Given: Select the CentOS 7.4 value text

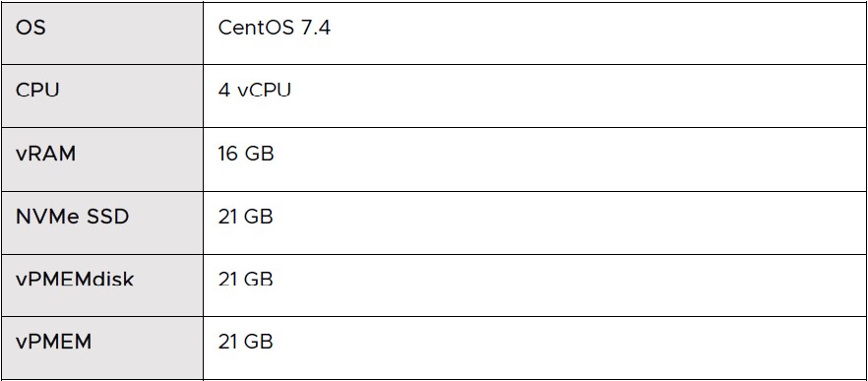Looking at the screenshot, I should tap(274, 28).
